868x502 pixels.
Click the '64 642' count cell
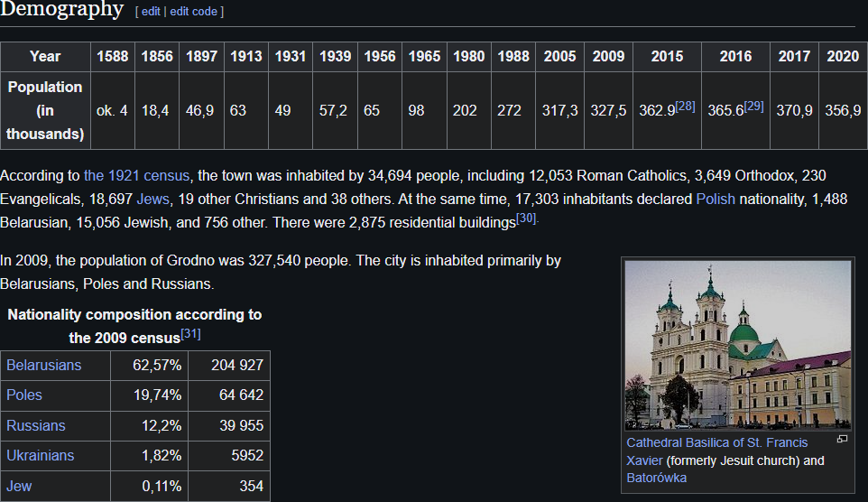pos(229,395)
